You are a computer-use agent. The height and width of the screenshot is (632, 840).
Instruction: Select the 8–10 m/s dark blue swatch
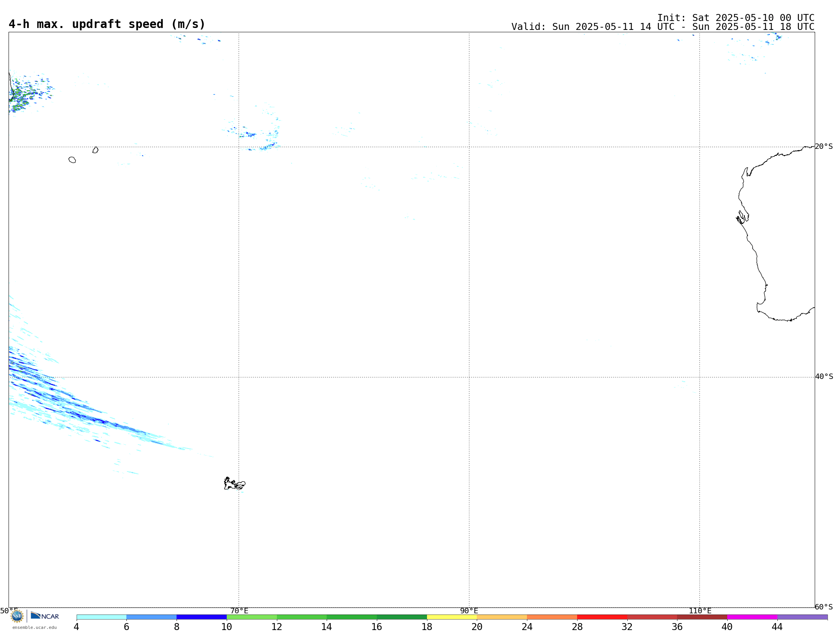201,617
